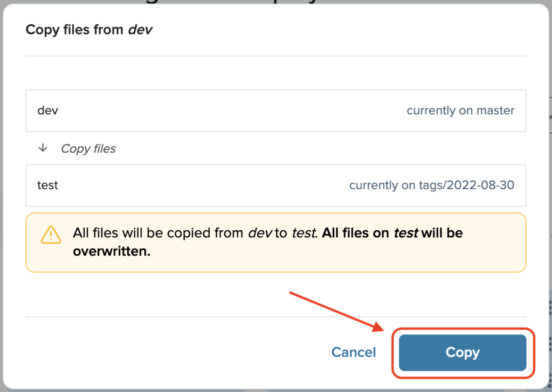Click the bold word 'overwritten.' in the warning
Viewport: 552px width, 392px height.
pyautogui.click(x=112, y=251)
